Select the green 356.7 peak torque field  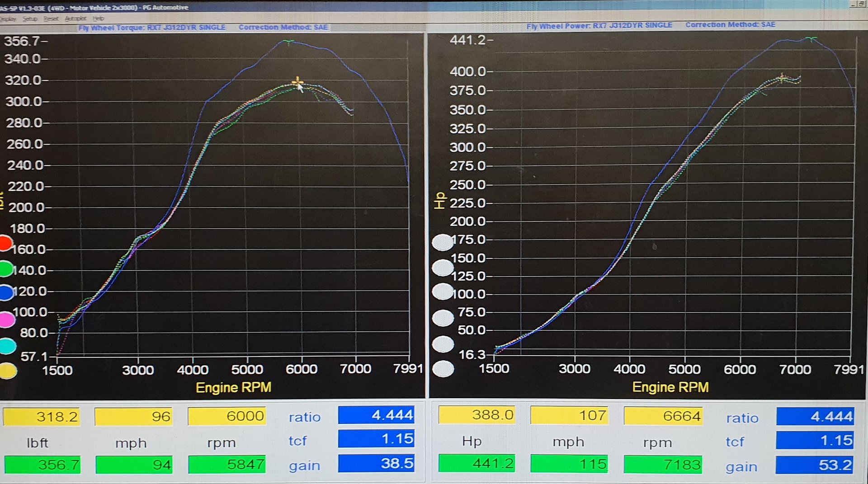coord(42,465)
